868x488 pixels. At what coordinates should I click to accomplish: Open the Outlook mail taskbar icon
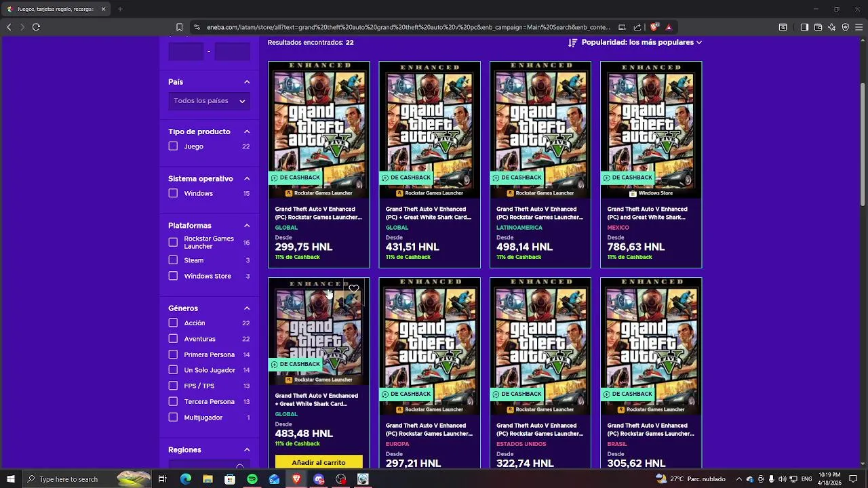point(274,479)
